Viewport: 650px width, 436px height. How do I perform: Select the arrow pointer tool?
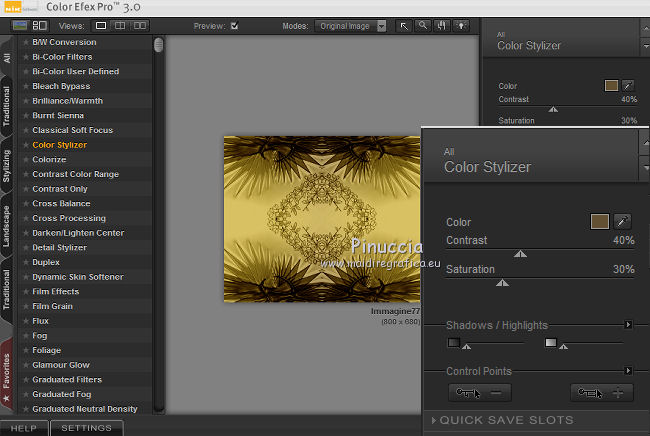[404, 26]
